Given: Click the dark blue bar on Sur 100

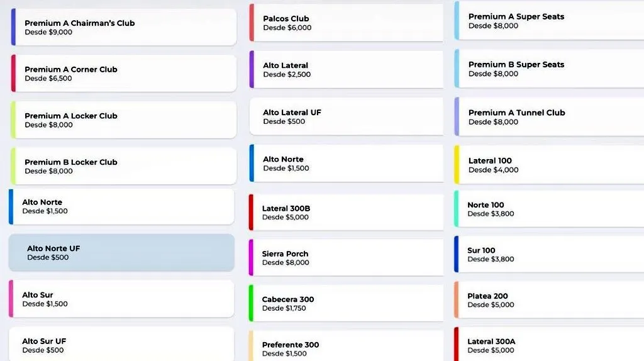Looking at the screenshot, I should [457, 254].
